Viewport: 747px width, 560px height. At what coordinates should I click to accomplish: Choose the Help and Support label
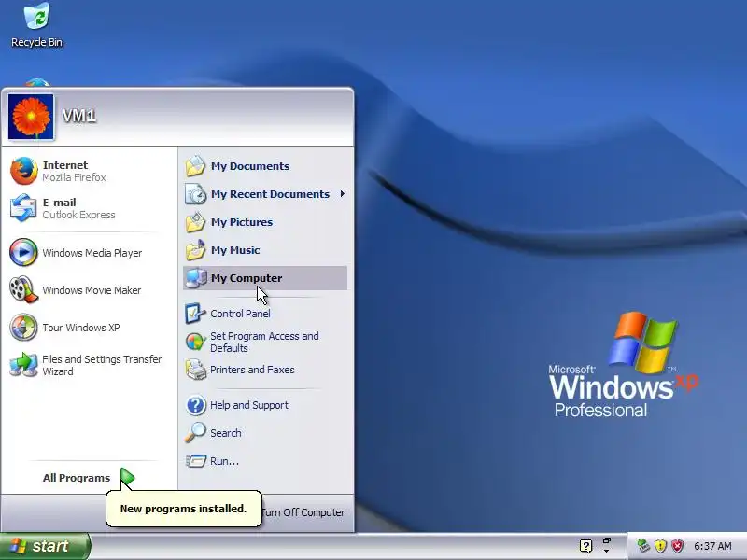(249, 405)
